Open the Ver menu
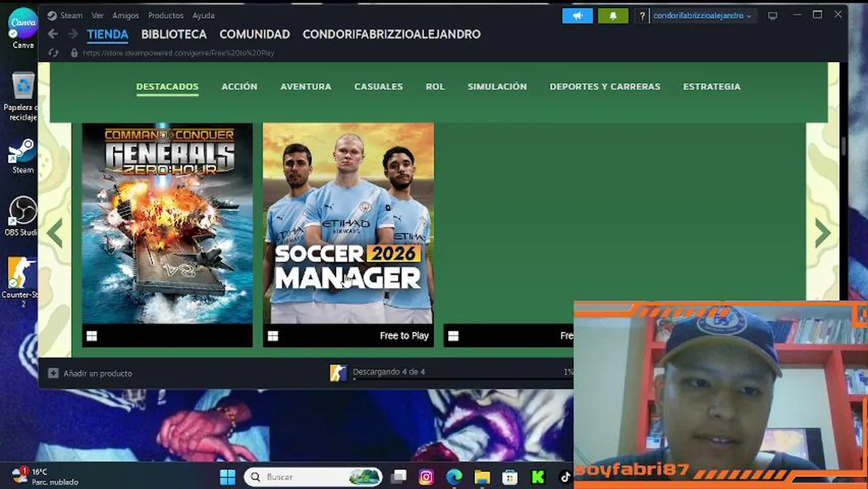The width and height of the screenshot is (868, 489). pyautogui.click(x=97, y=15)
